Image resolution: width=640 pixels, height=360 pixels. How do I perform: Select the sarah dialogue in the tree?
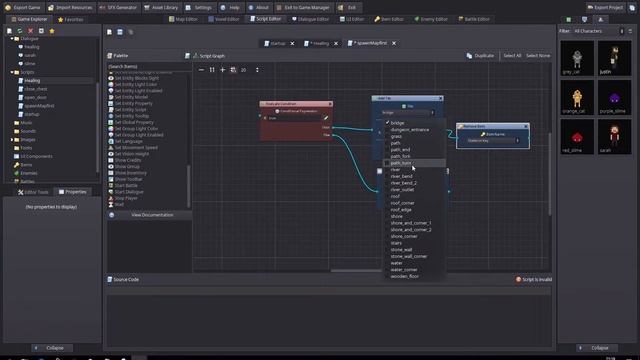coord(29,56)
